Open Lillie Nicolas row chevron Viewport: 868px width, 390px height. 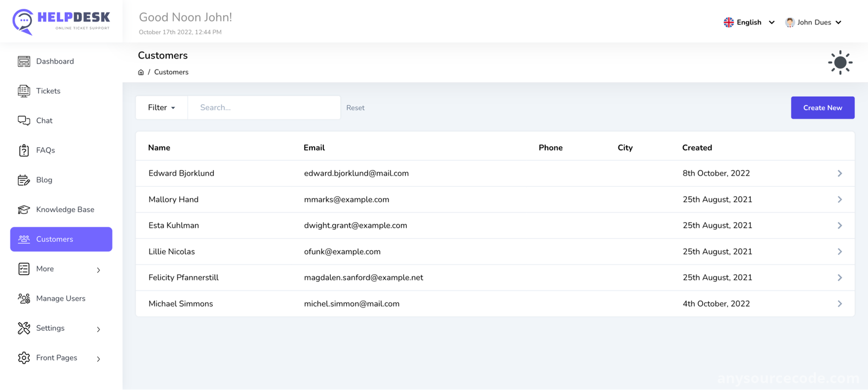coord(840,251)
